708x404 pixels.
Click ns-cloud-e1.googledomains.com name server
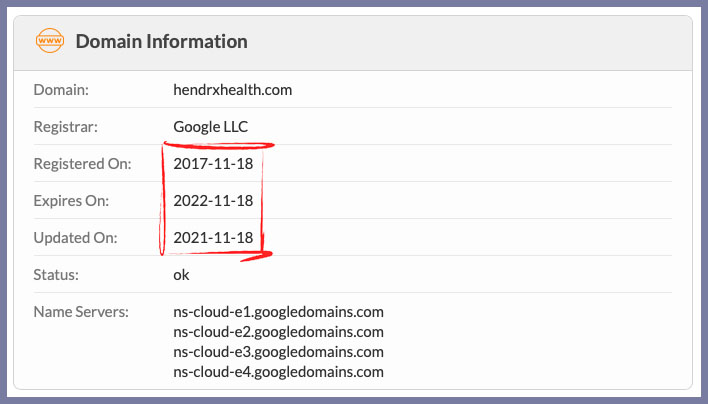coord(279,312)
